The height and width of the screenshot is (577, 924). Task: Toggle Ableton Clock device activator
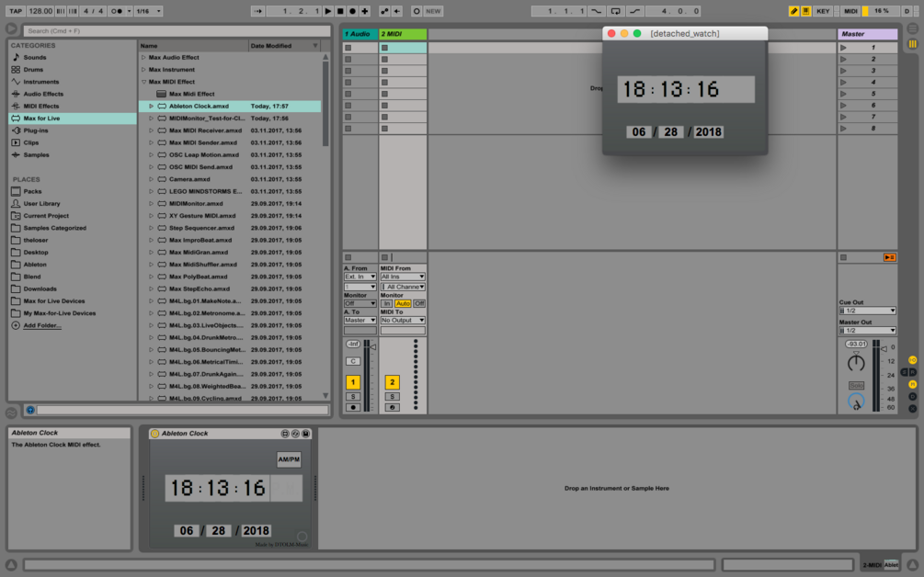coord(155,434)
